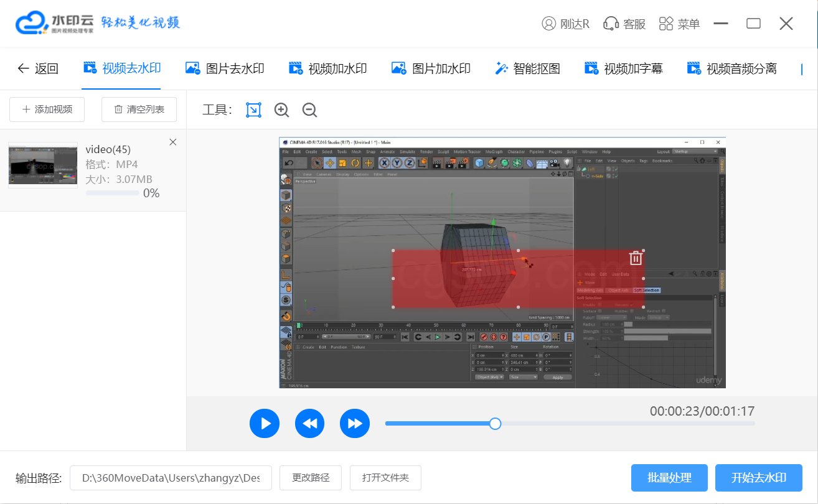Rewind the video preview
The image size is (818, 504).
coord(310,424)
